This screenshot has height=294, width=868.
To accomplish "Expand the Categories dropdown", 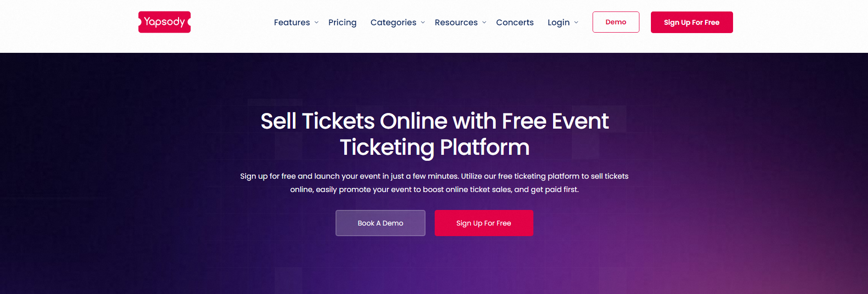I will pyautogui.click(x=393, y=22).
